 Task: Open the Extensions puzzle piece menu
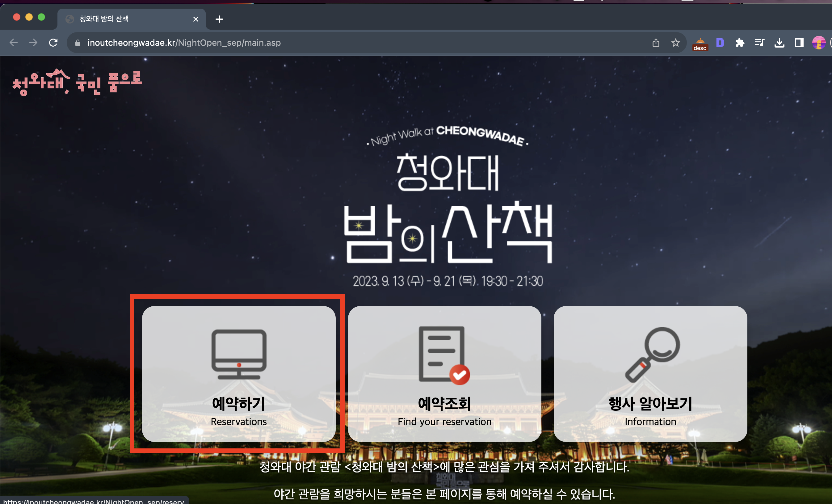tap(739, 43)
